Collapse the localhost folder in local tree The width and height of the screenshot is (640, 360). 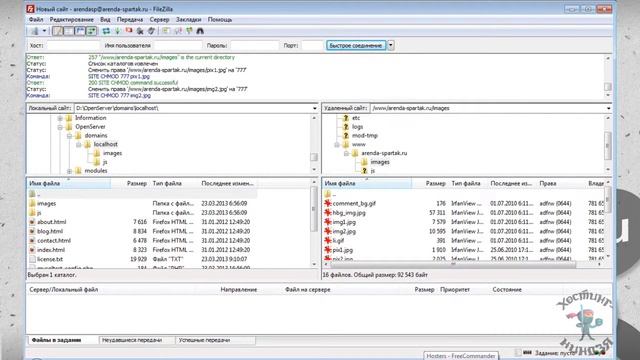tap(79, 144)
